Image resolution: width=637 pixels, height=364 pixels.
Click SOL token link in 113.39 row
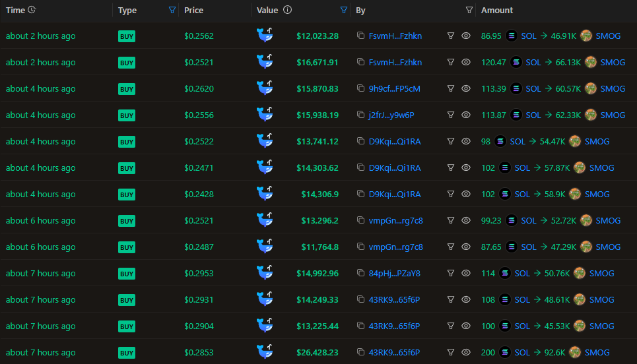click(x=533, y=89)
